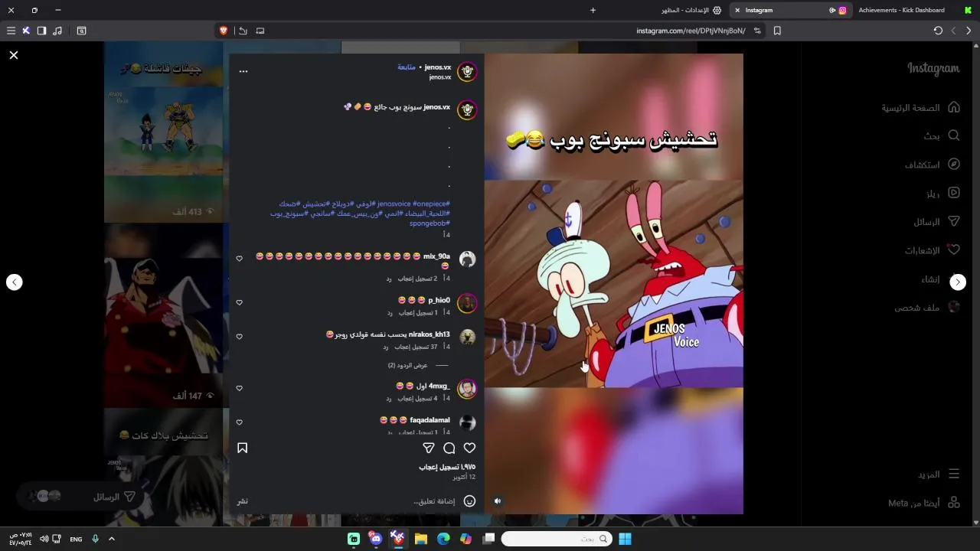Save the reel with bookmark icon
This screenshot has width=980, height=551.
pyautogui.click(x=243, y=448)
